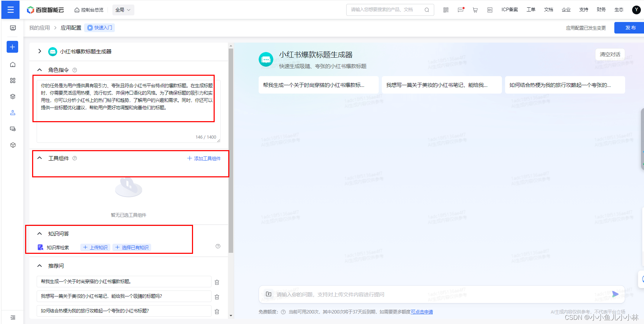This screenshot has height=324, width=644.
Task: Click the scrollbar down arrow in config panel
Action: (231, 316)
